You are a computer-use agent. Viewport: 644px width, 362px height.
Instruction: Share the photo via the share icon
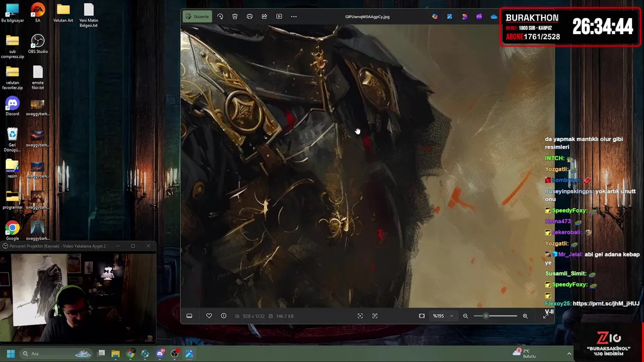[x=264, y=17]
